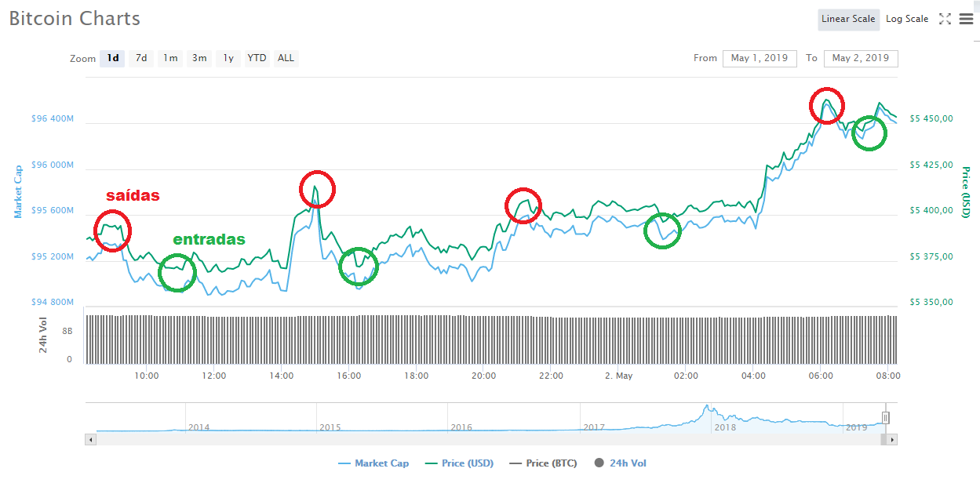Toggle 24h Vol series in legend

point(621,463)
